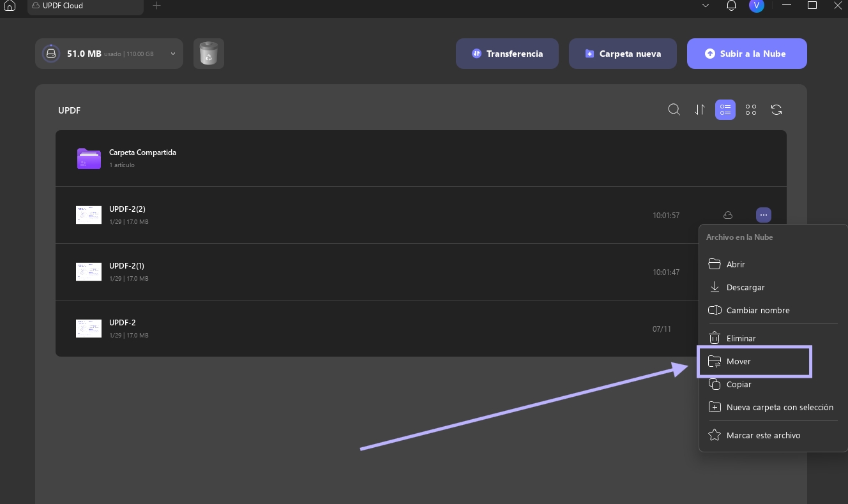The image size is (848, 504).
Task: Expand the title bar dropdown chevron
Action: (x=706, y=6)
